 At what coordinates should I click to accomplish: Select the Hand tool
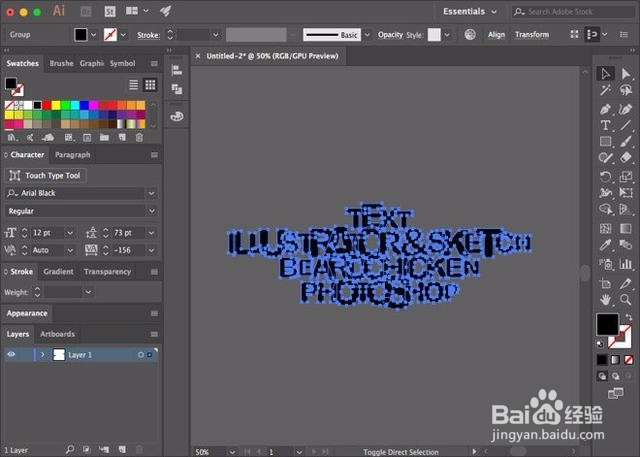pyautogui.click(x=606, y=300)
